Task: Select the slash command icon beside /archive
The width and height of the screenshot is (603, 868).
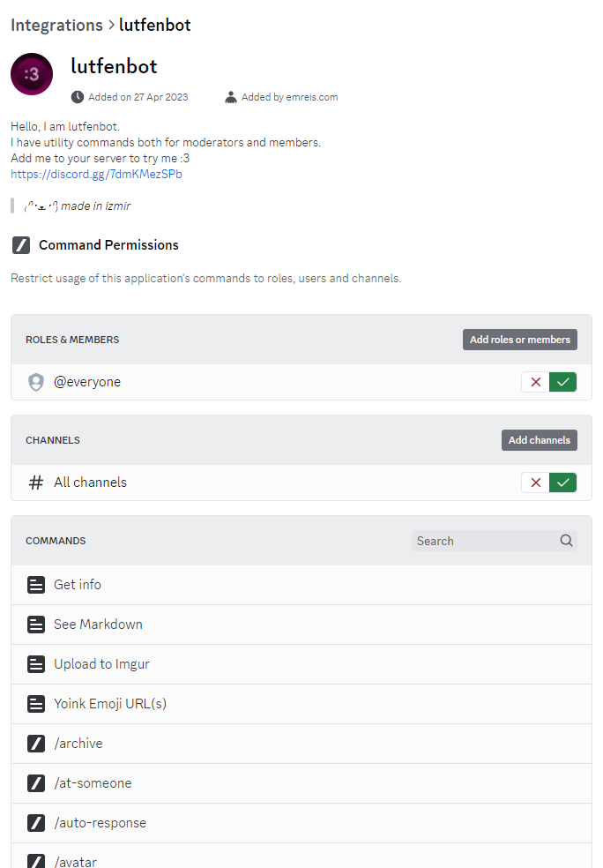Action: (35, 743)
